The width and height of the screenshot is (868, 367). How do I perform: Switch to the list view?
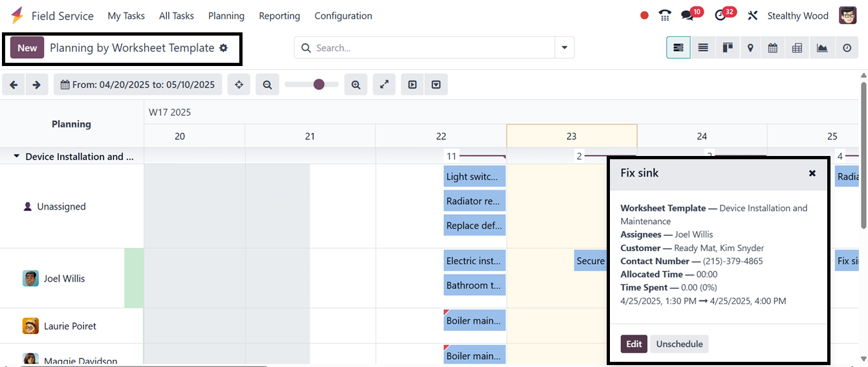703,48
